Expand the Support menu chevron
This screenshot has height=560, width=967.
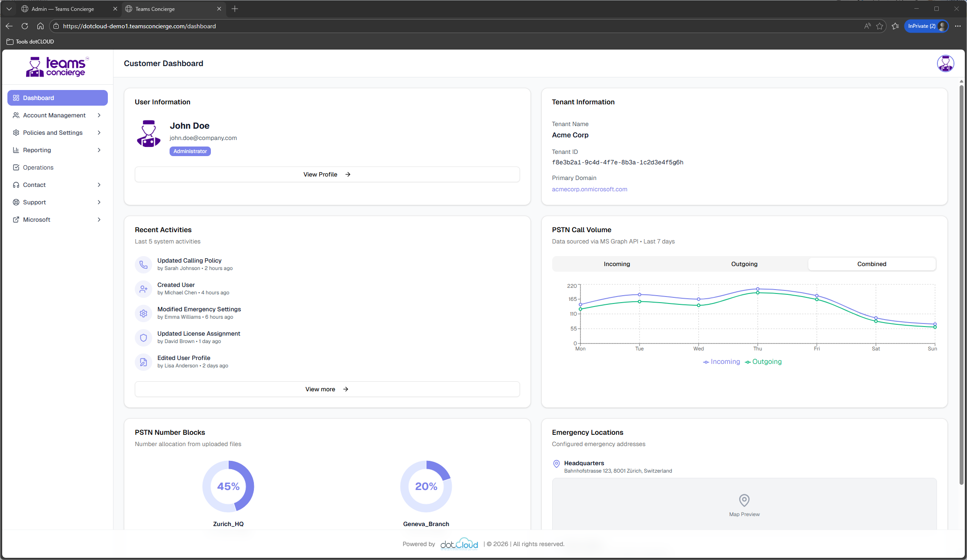[100, 202]
